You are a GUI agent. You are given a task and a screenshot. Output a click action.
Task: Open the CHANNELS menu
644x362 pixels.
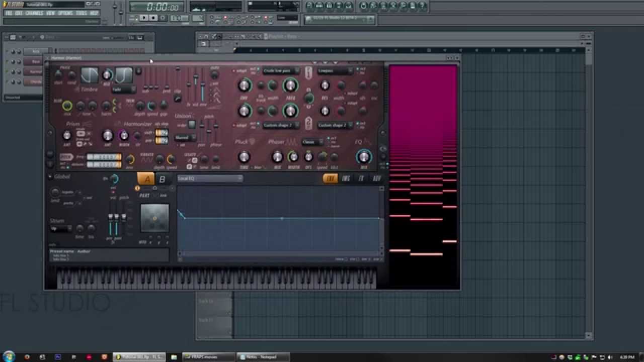point(34,13)
